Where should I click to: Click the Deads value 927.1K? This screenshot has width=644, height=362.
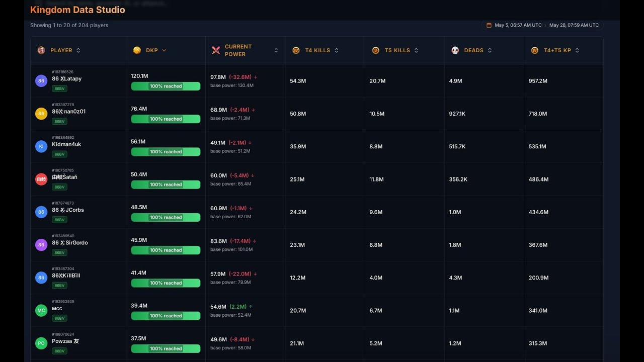[457, 114]
